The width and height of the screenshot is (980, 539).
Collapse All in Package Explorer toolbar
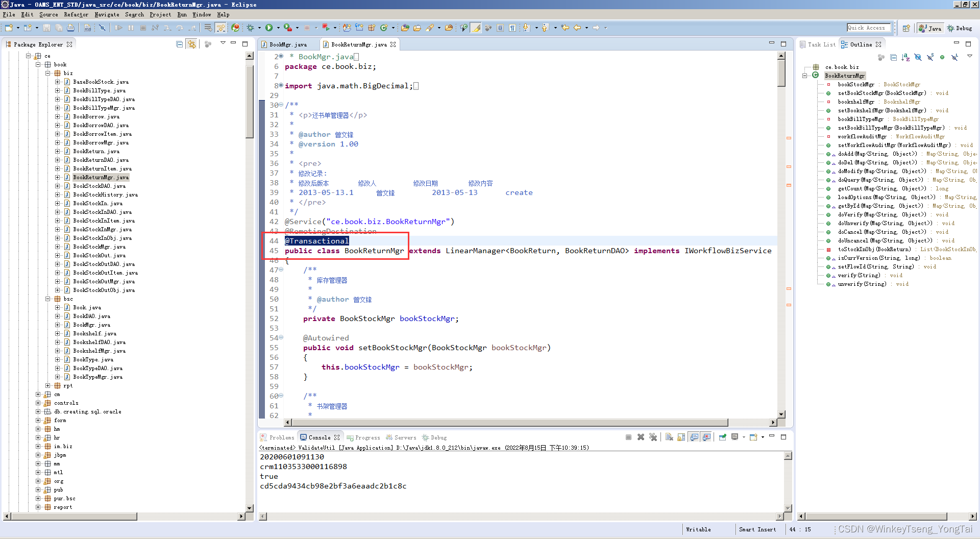click(180, 44)
